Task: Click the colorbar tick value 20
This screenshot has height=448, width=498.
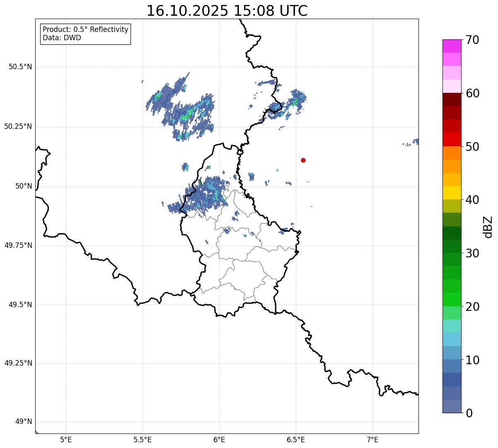Action: pyautogui.click(x=472, y=307)
